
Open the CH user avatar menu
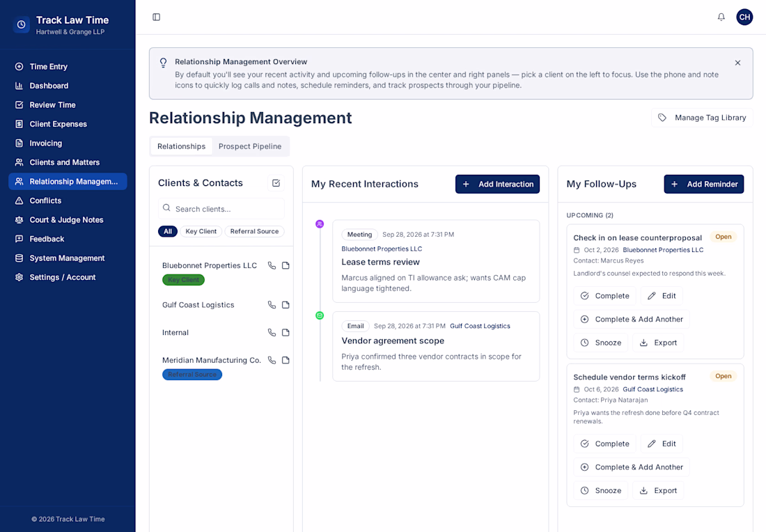[x=744, y=17]
